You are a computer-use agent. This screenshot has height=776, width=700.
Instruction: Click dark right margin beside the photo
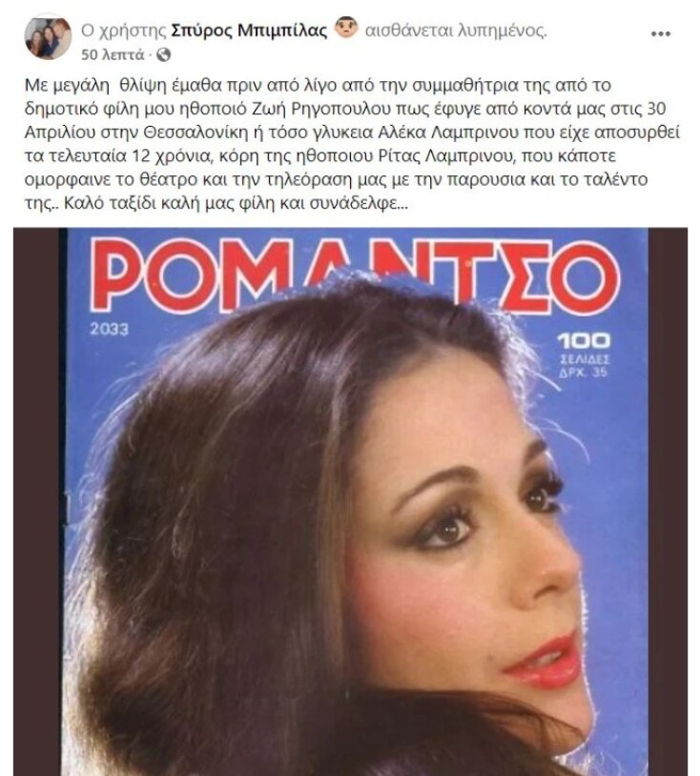(668, 501)
